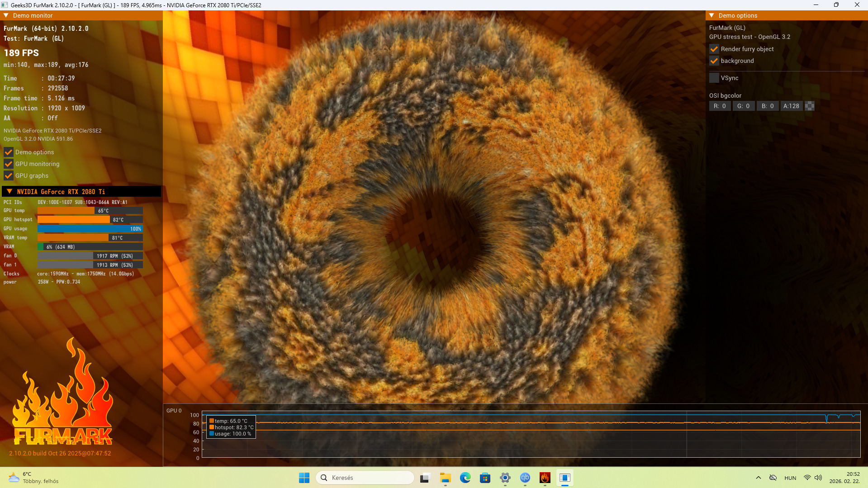Open Microsoft Store from the taskbar
Viewport: 868px width, 488px height.
[485, 478]
